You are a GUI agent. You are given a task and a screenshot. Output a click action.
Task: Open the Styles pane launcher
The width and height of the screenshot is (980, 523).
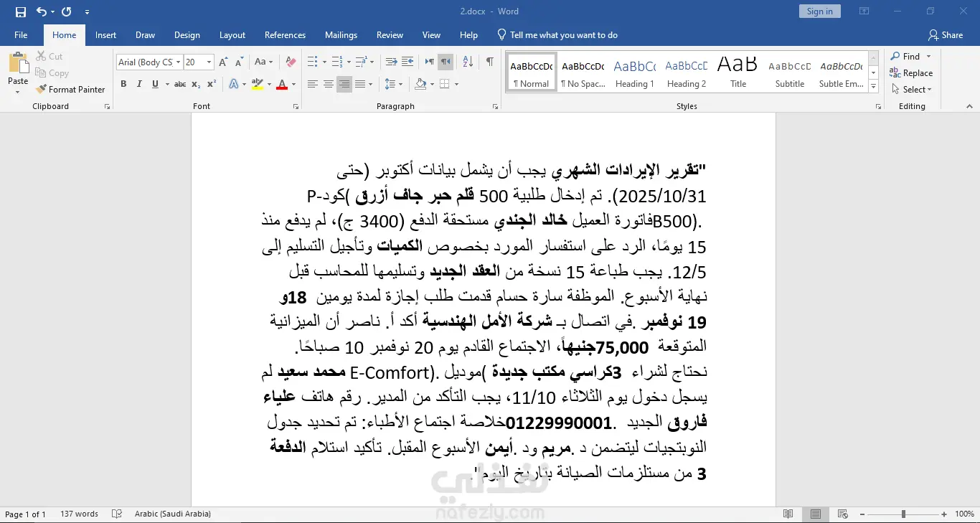(879, 106)
